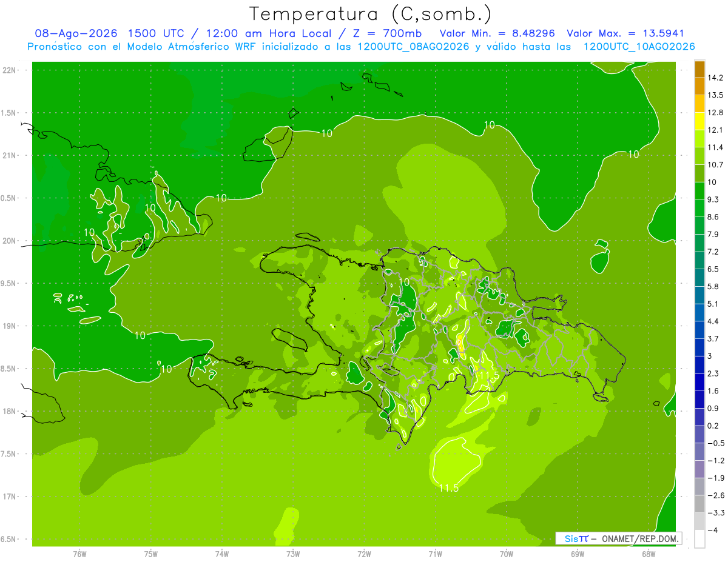Viewport: 728px width, 562px height.
Task: Click the 21N latitude axis label
Action: [8, 156]
